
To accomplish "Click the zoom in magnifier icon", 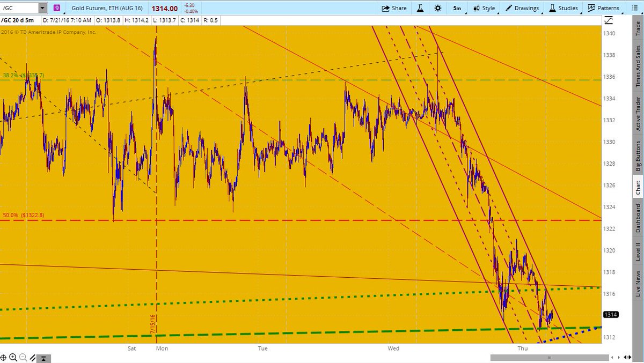I will [12, 358].
